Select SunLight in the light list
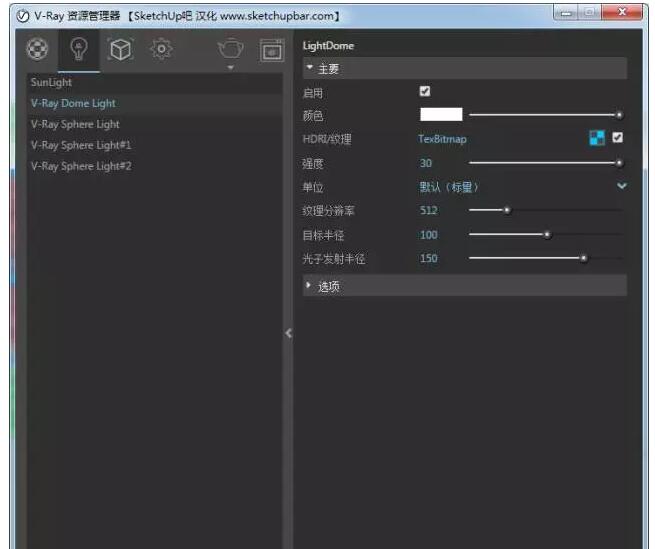655x549 pixels. click(155, 83)
